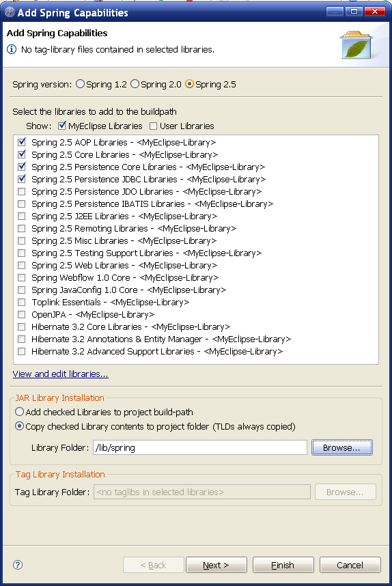Close the Add Spring Capabilities dialog

coord(375,12)
